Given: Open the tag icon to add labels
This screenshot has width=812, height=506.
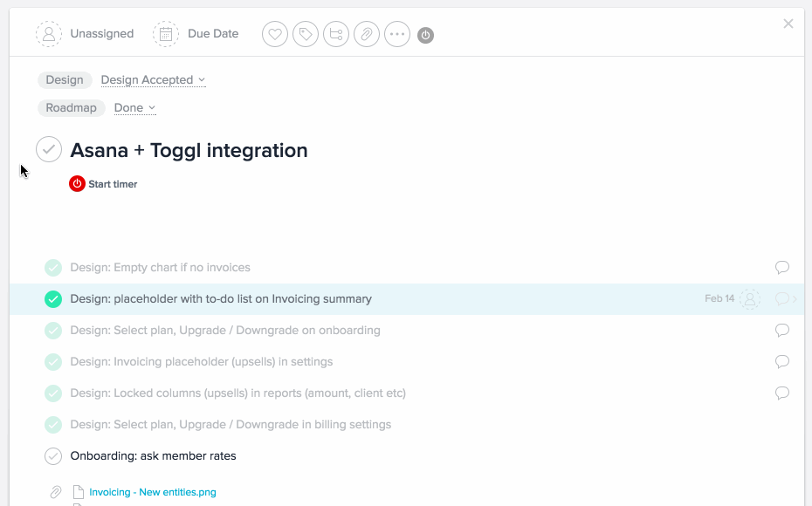Looking at the screenshot, I should (x=305, y=34).
